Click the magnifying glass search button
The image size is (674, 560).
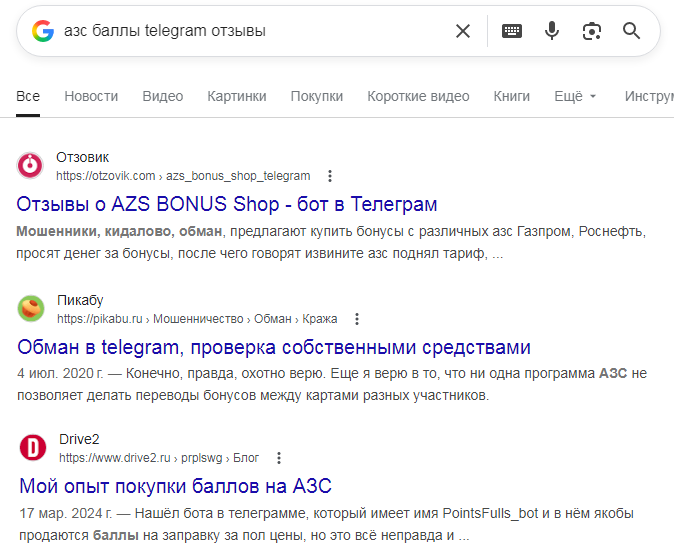(x=631, y=31)
